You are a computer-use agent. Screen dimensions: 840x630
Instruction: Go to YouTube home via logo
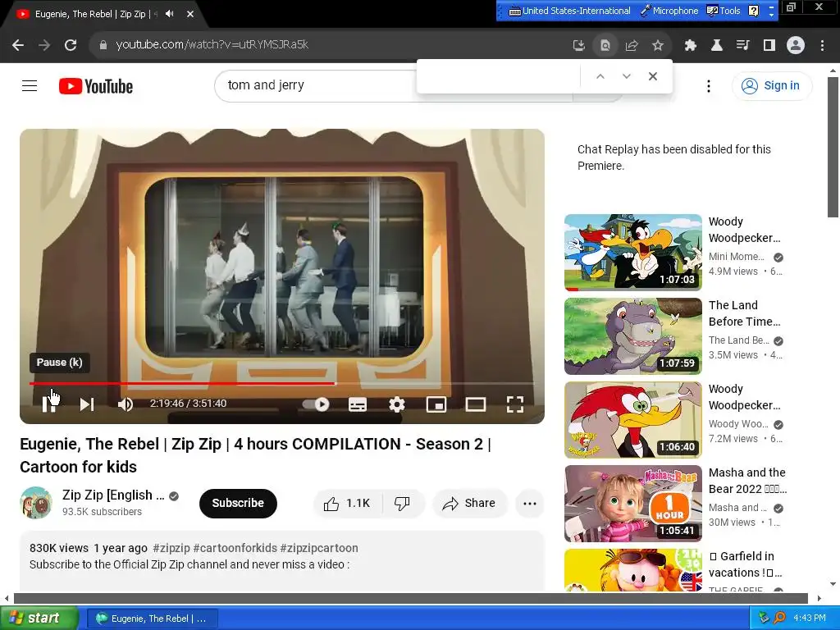tap(96, 86)
